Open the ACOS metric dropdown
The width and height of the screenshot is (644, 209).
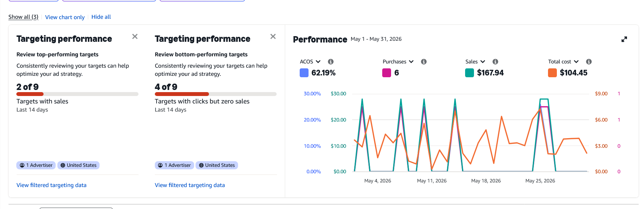click(310, 62)
